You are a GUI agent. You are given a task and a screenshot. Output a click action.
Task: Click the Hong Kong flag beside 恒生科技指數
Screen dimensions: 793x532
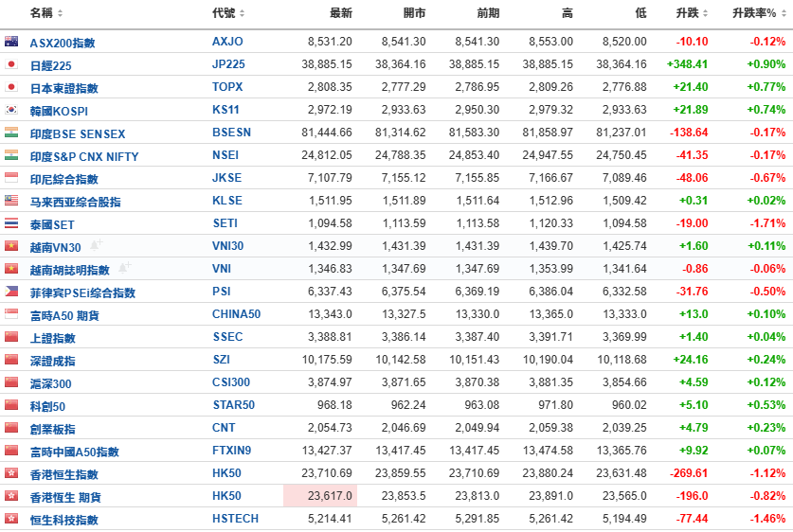[x=11, y=519]
